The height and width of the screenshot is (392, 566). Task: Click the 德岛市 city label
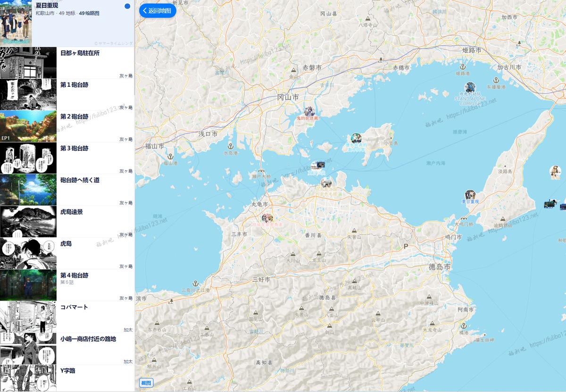439,267
